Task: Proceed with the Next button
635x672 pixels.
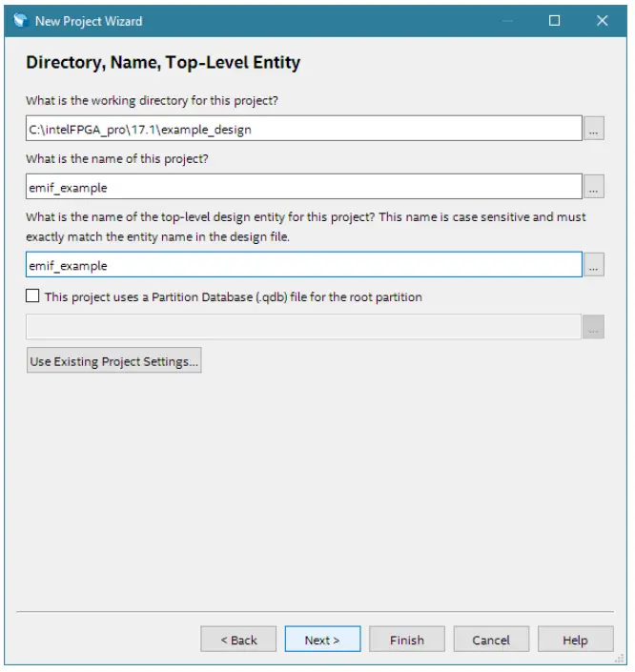Action: coord(322,640)
